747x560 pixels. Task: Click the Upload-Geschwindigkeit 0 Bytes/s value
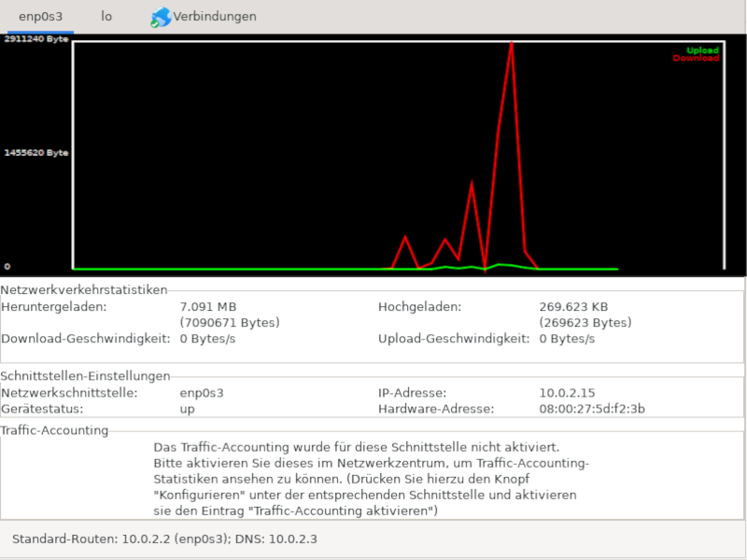pos(567,339)
